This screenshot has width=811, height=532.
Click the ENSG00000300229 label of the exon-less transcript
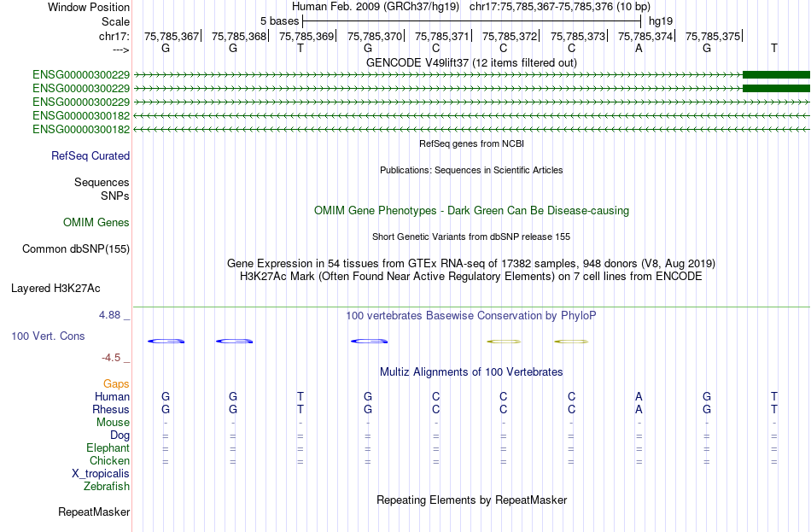click(x=81, y=102)
